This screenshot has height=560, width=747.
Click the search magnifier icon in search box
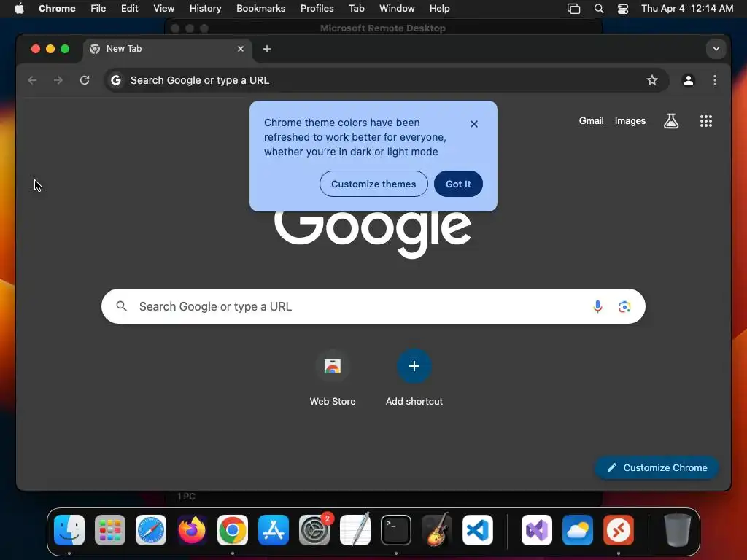tap(122, 306)
